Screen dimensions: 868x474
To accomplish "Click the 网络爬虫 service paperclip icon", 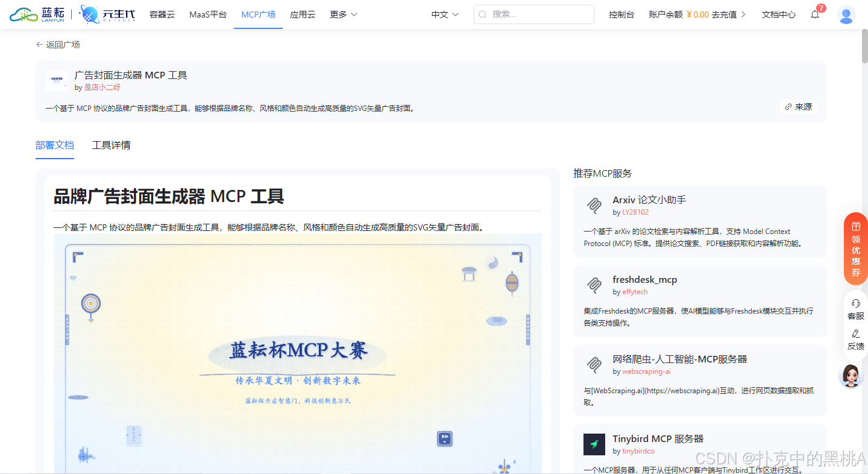I will click(x=594, y=365).
